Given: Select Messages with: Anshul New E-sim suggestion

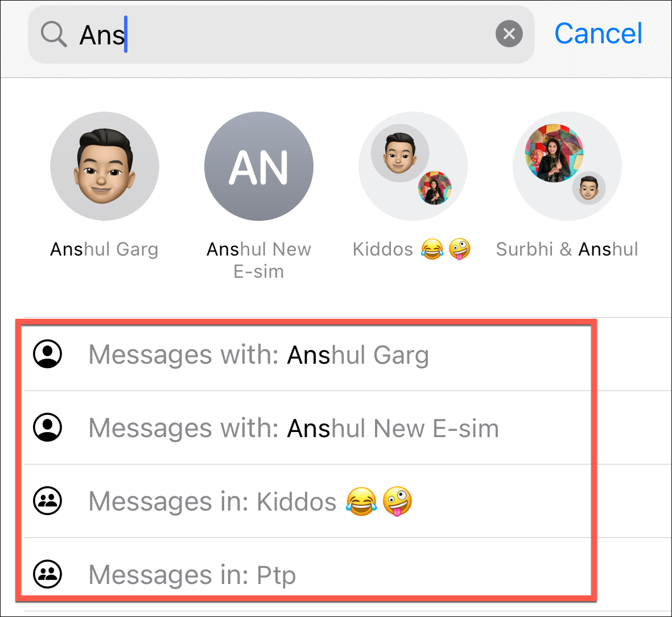Looking at the screenshot, I should [308, 428].
